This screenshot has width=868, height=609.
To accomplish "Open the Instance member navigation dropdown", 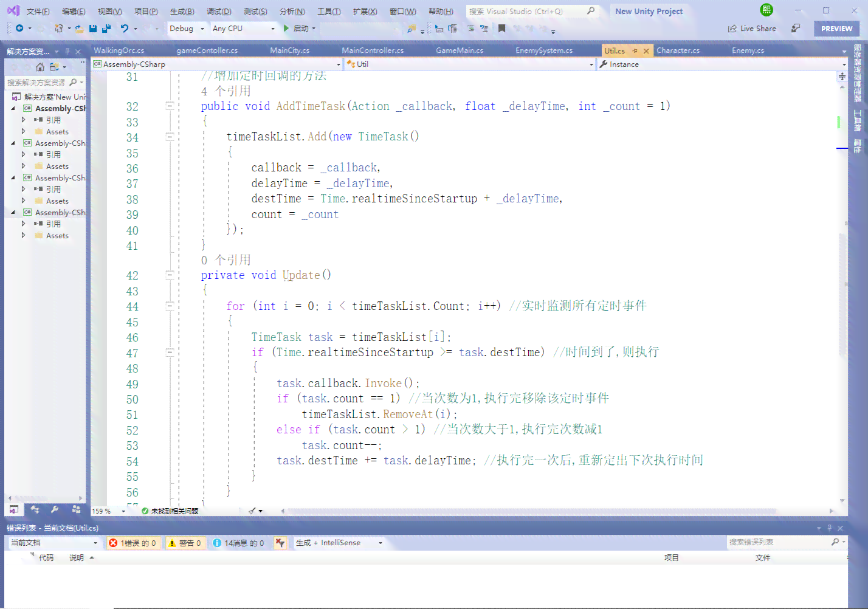I will click(x=722, y=64).
